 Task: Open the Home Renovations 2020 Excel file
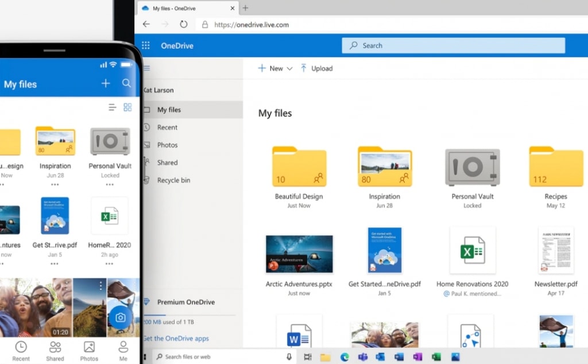coord(472,250)
